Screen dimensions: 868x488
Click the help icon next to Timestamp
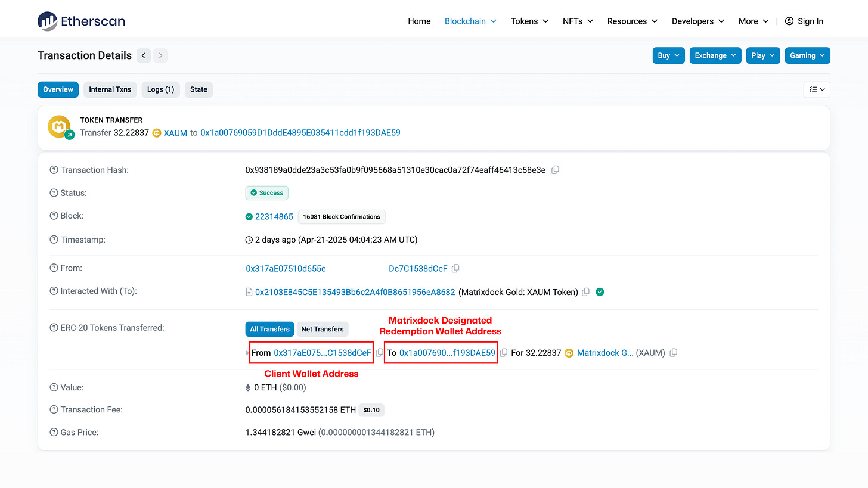tap(54, 240)
